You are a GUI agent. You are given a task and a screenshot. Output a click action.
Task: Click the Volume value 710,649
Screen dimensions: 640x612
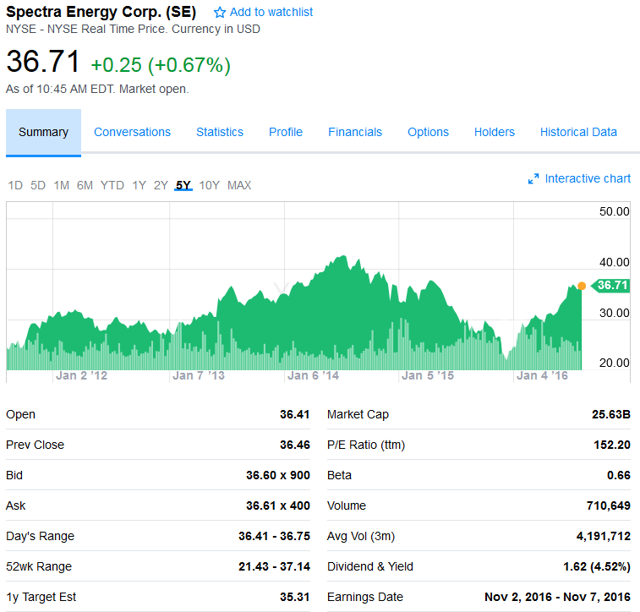pos(609,506)
